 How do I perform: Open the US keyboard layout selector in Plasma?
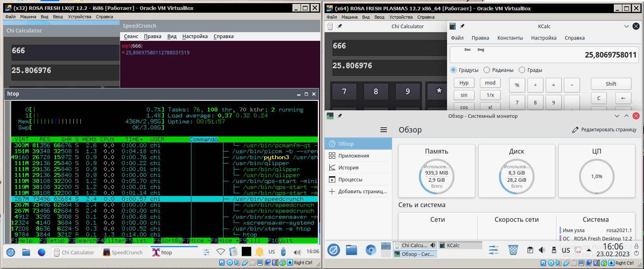click(566, 250)
